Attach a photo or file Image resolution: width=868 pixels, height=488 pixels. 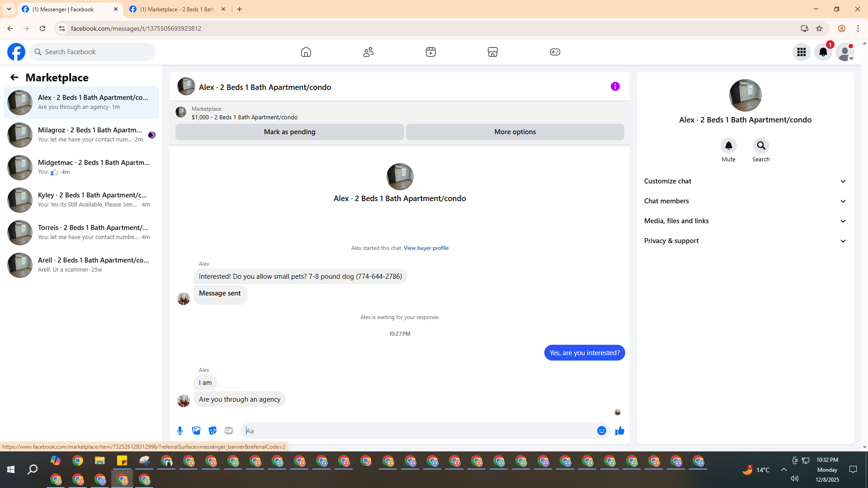(x=196, y=431)
